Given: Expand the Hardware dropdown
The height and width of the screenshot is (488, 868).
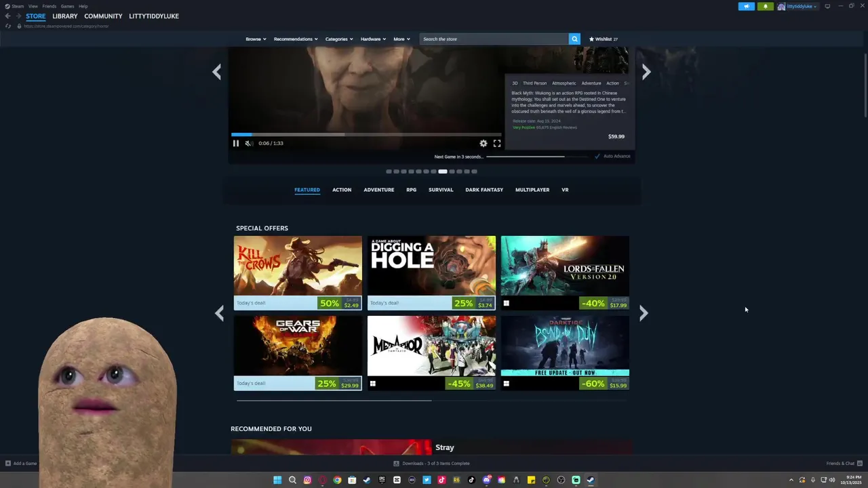Looking at the screenshot, I should 373,39.
